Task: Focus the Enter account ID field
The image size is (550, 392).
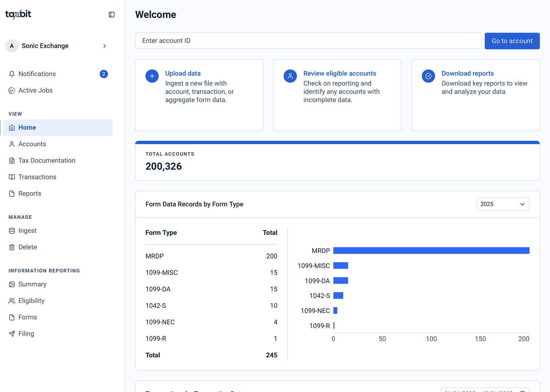Action: (x=308, y=41)
